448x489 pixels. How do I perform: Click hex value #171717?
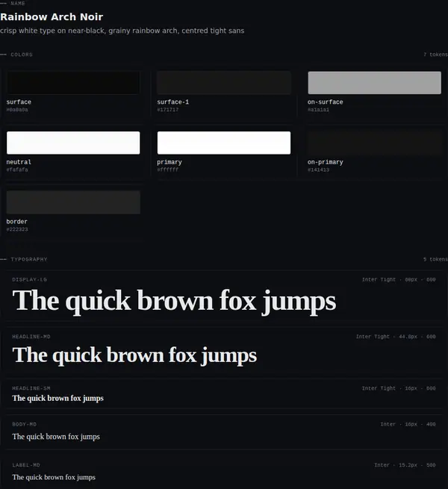(x=168, y=110)
